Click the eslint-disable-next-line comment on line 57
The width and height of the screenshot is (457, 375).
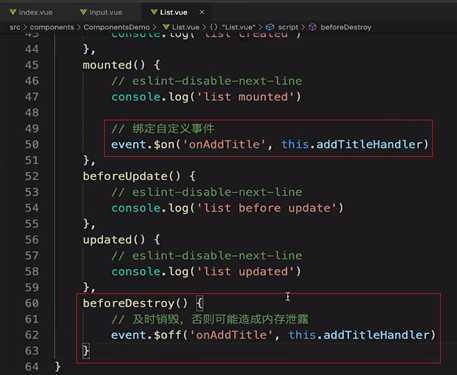pos(207,256)
